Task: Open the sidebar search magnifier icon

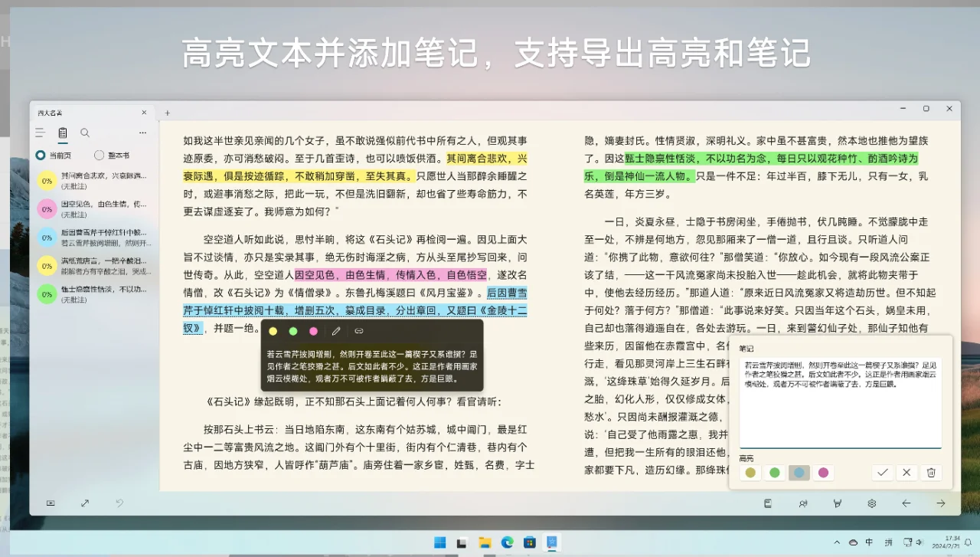Action: [85, 133]
